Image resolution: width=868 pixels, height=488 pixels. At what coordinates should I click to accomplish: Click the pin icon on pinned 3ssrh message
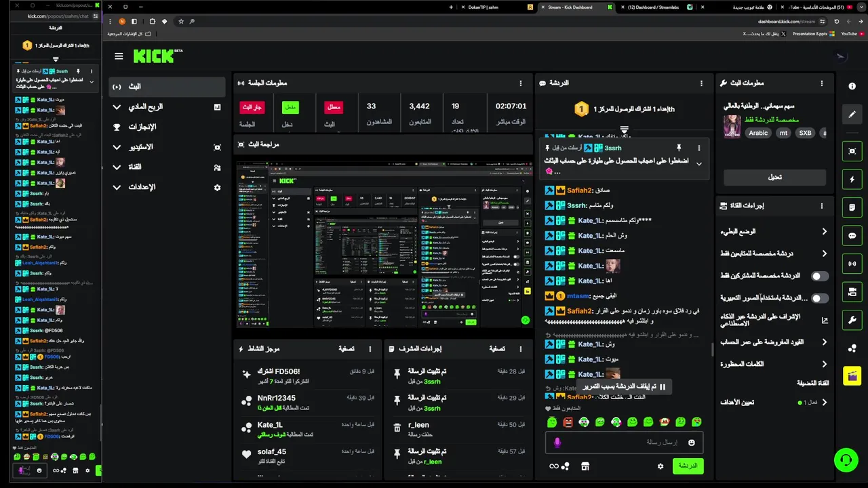[x=678, y=148]
